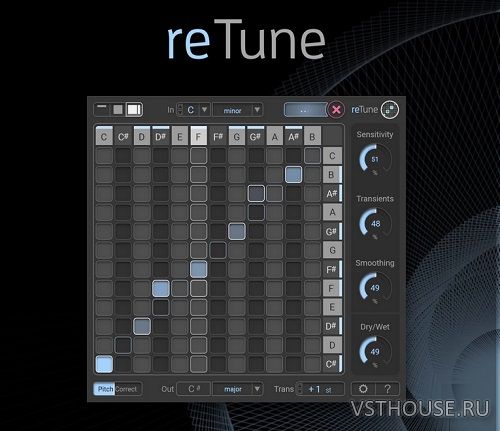The height and width of the screenshot is (431, 500).
Task: Click outlined cell mapping C# to D
Action: click(123, 345)
